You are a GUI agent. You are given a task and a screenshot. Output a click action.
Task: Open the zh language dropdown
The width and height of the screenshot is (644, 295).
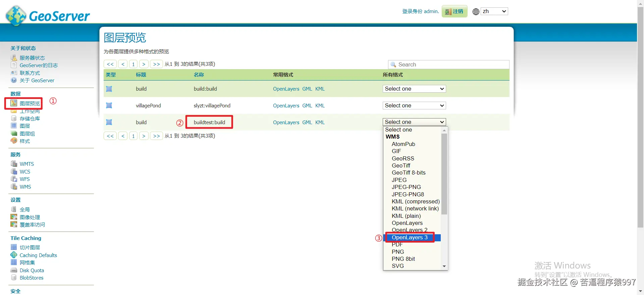(x=494, y=11)
